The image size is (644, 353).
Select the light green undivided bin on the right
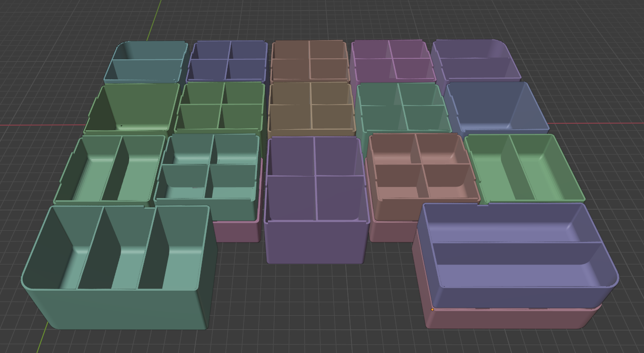coord(525,166)
